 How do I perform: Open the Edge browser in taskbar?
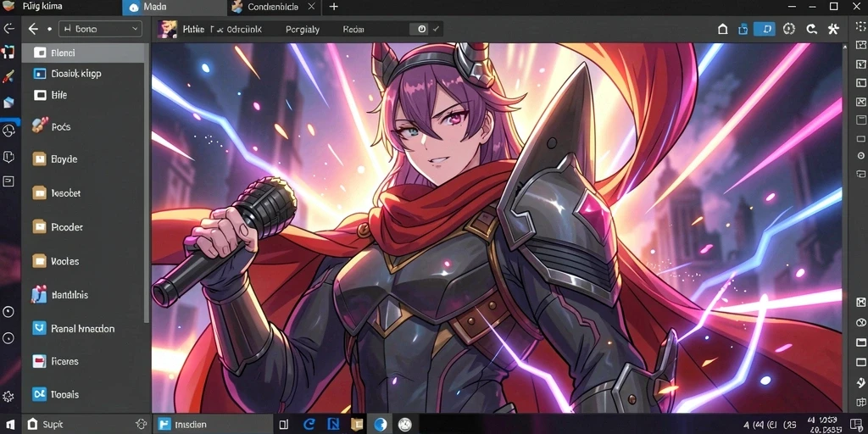[x=309, y=425]
